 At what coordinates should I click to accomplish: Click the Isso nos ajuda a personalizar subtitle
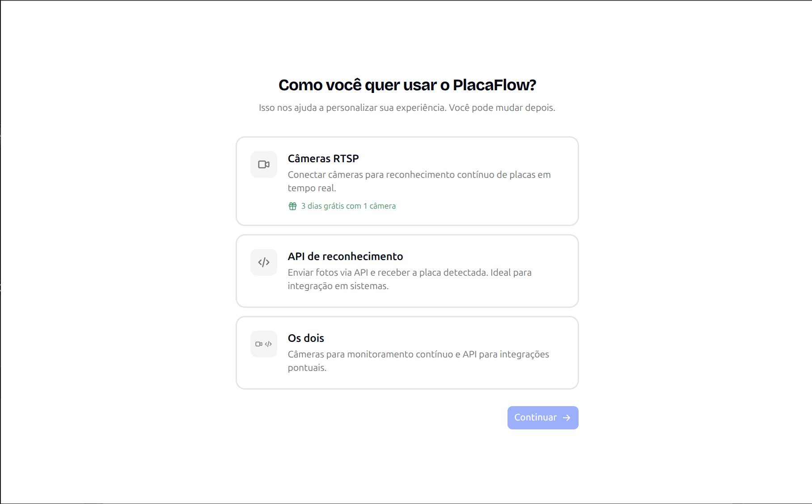[407, 108]
